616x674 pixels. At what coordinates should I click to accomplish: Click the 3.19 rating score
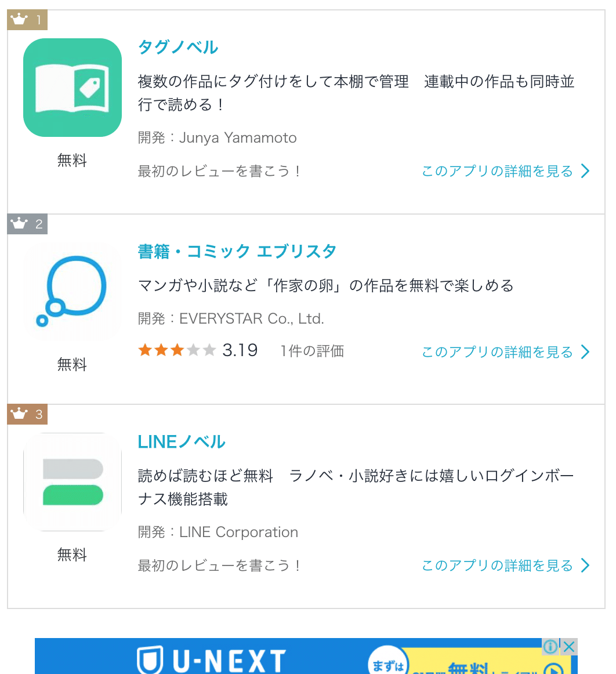coord(240,350)
